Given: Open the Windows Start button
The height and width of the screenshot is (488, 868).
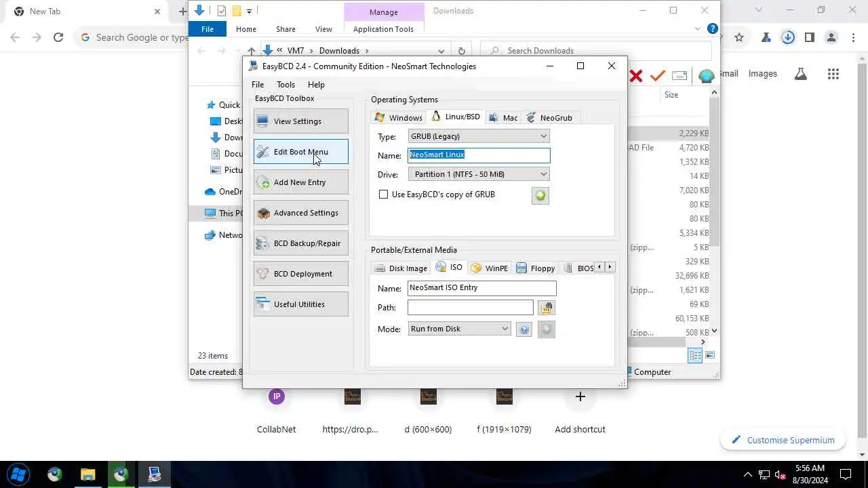Looking at the screenshot, I should tap(18, 474).
